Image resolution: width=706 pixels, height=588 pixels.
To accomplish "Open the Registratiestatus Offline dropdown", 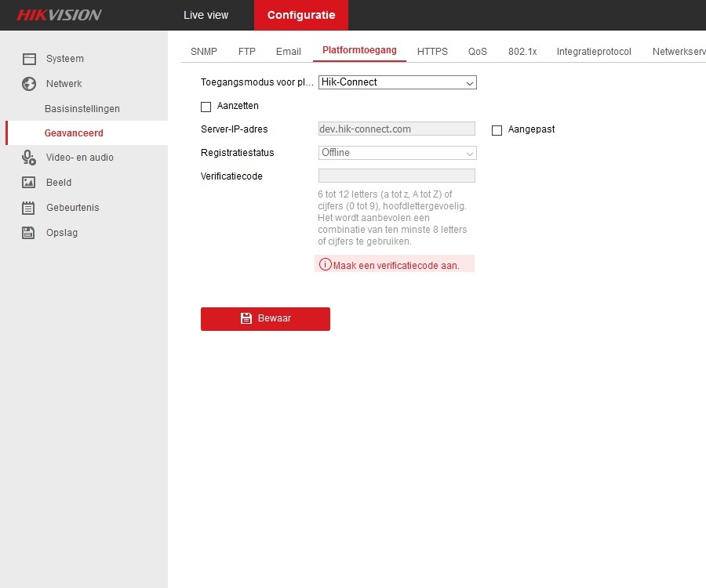I will [397, 153].
